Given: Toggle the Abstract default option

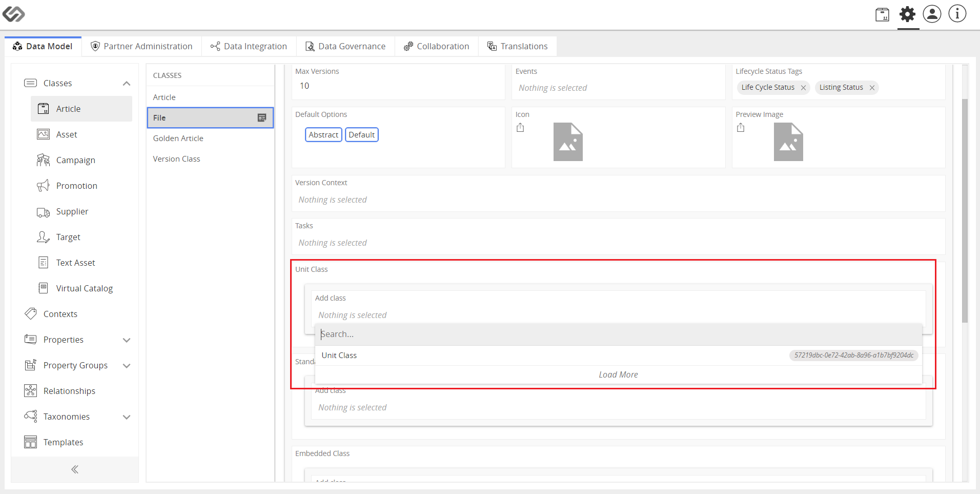Looking at the screenshot, I should pos(323,135).
